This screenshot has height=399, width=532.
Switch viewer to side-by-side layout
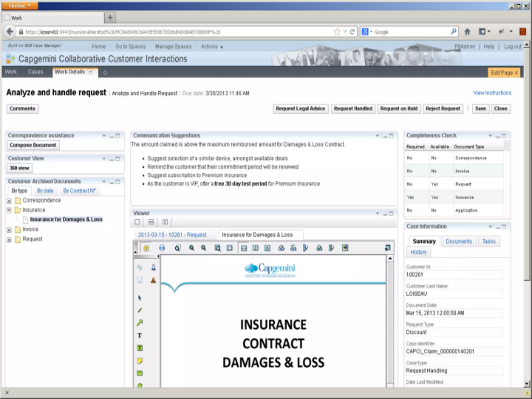tap(165, 222)
